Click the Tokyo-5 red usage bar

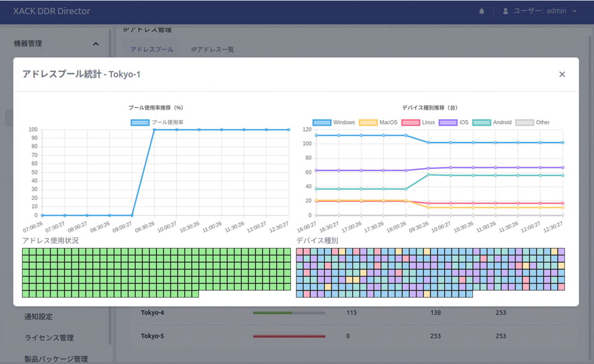click(x=289, y=336)
